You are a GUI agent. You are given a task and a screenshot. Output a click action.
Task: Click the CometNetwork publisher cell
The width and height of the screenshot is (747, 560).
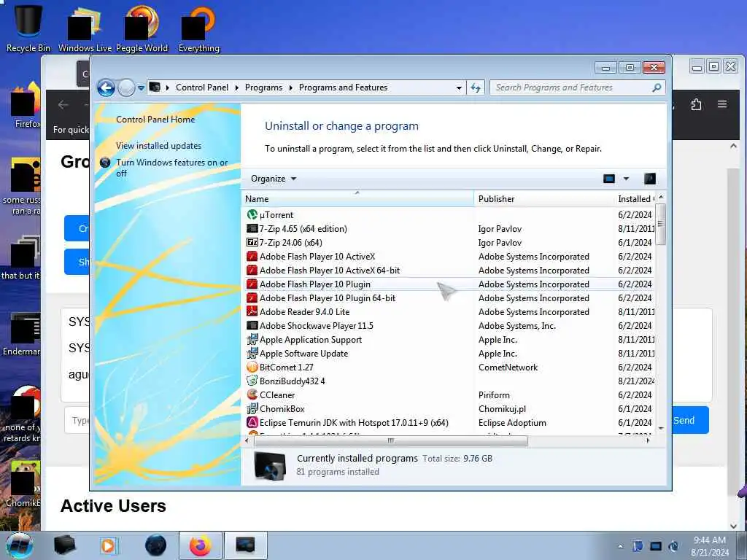point(508,367)
